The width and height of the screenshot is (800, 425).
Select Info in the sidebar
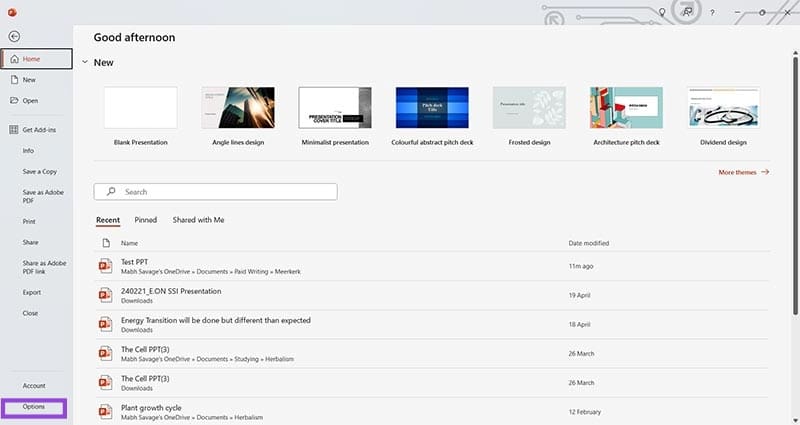pos(28,151)
